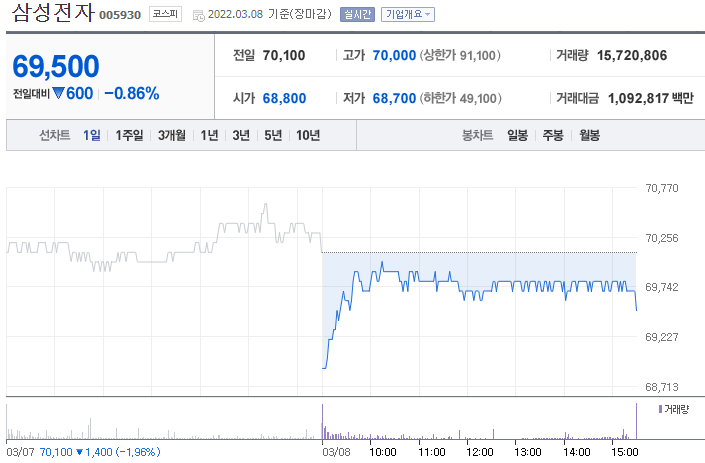Select the 1일 line chart tab
The image size is (705, 463).
[x=92, y=135]
